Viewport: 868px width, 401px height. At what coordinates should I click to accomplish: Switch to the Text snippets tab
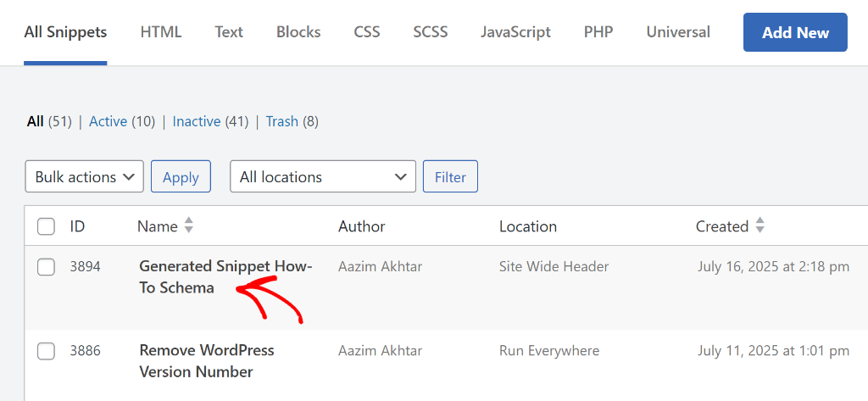tap(229, 32)
